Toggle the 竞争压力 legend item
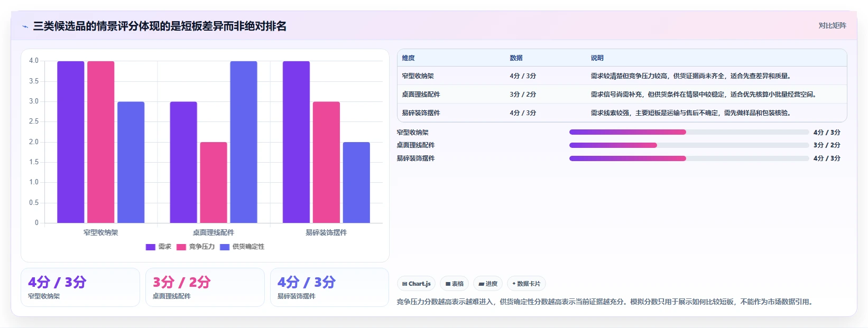The image size is (868, 328). coord(196,247)
